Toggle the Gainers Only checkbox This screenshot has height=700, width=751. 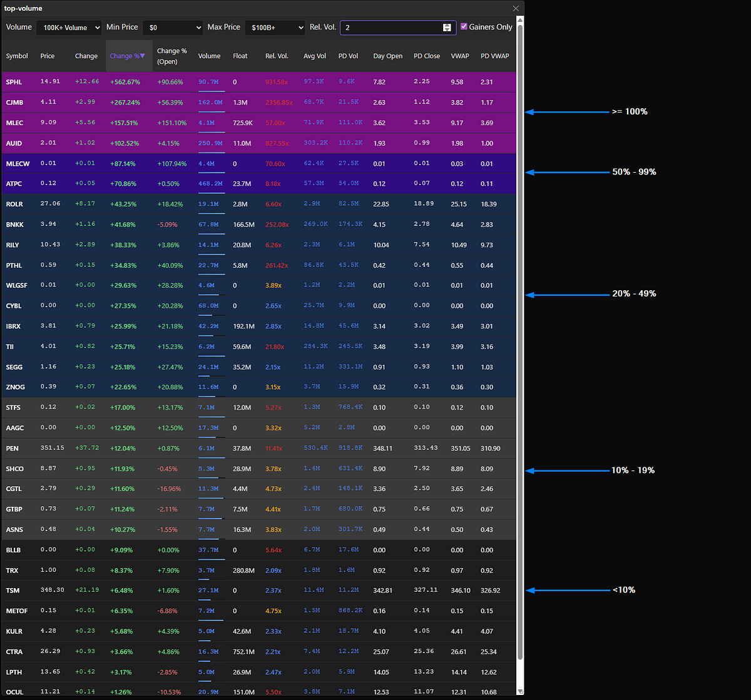pyautogui.click(x=464, y=27)
